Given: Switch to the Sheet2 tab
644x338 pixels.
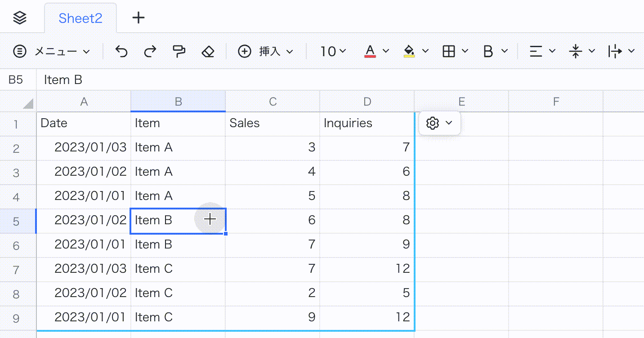Looking at the screenshot, I should tap(80, 18).
